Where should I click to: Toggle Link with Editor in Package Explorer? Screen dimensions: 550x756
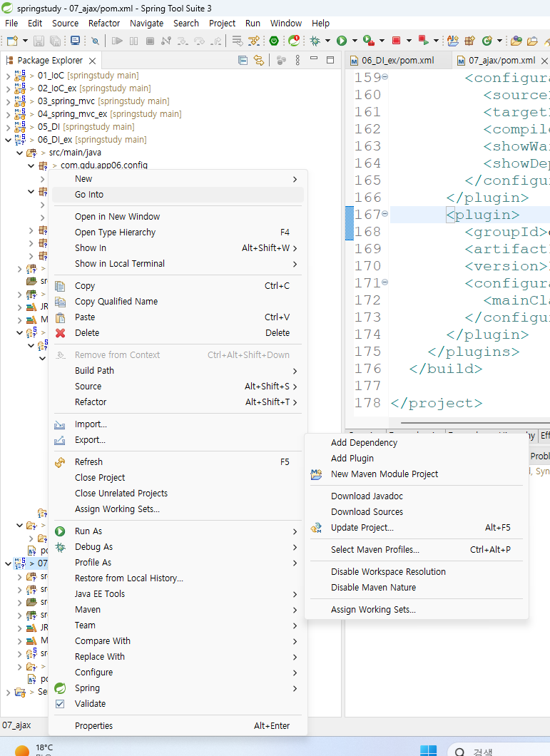259,61
